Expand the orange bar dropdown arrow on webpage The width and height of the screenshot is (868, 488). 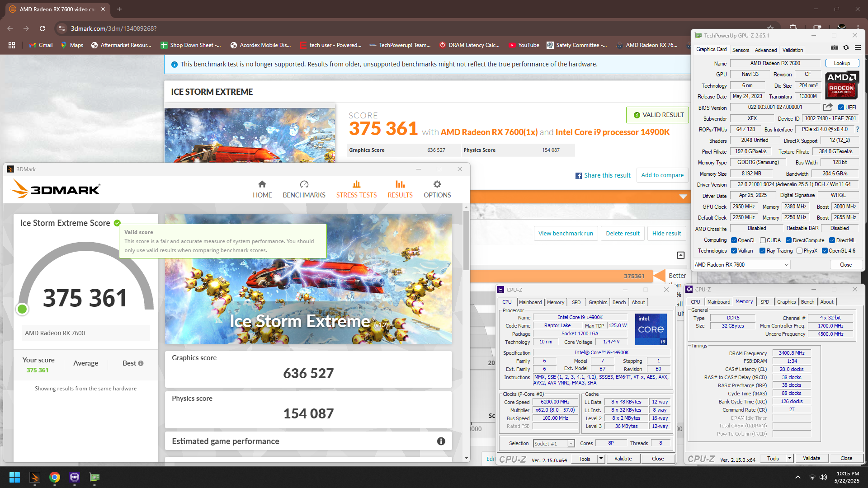coord(683,197)
